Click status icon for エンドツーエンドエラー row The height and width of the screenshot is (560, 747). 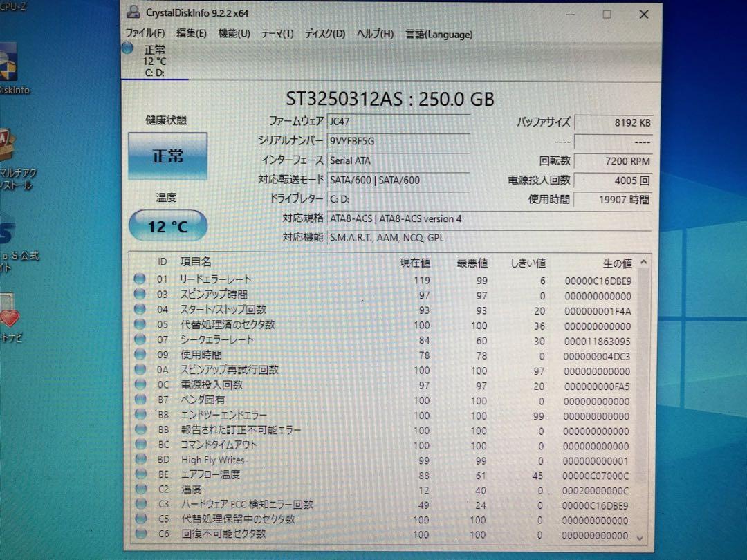click(140, 414)
